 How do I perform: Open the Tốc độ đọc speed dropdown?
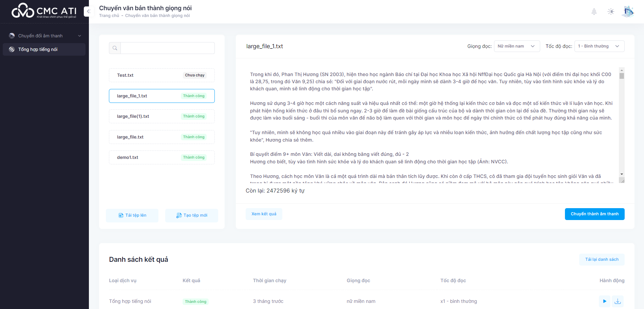tap(599, 46)
